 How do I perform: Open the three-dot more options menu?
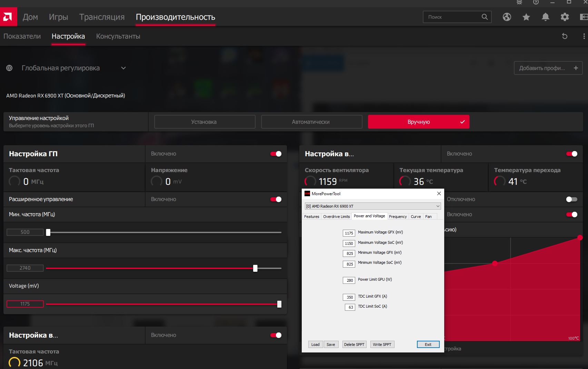pos(584,36)
